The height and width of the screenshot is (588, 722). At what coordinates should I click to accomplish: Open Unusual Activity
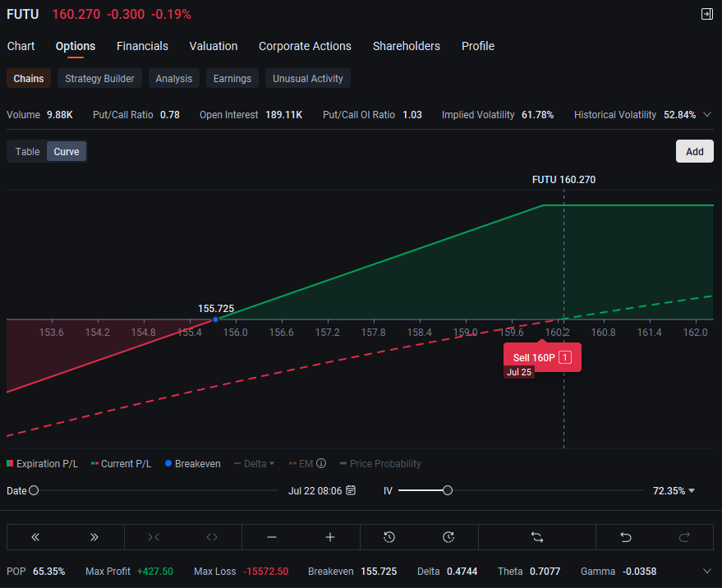[x=307, y=78]
